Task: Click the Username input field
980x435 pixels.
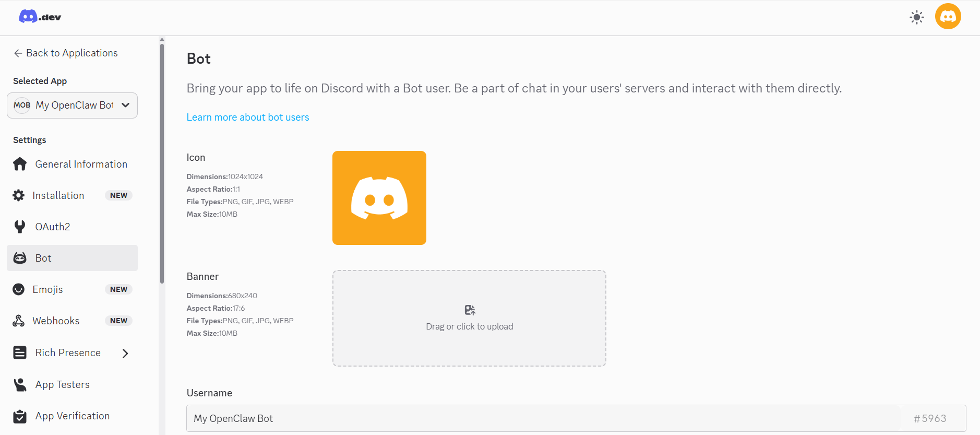Action: (576, 418)
